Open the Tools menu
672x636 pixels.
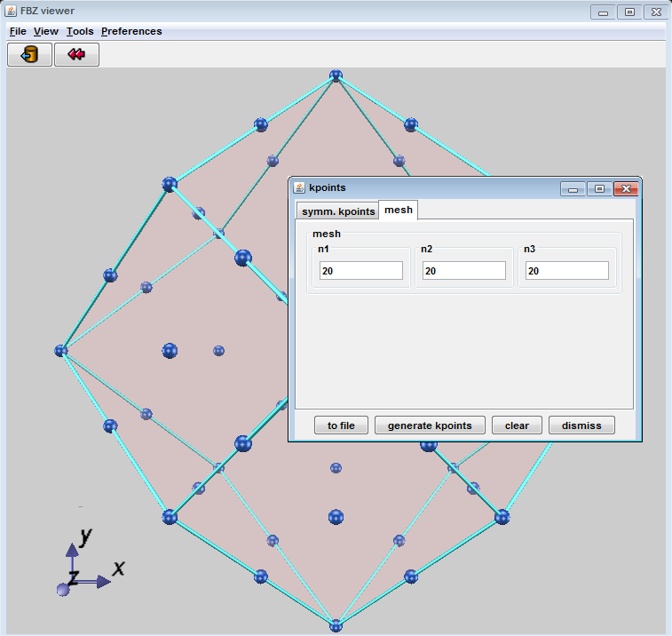[80, 31]
